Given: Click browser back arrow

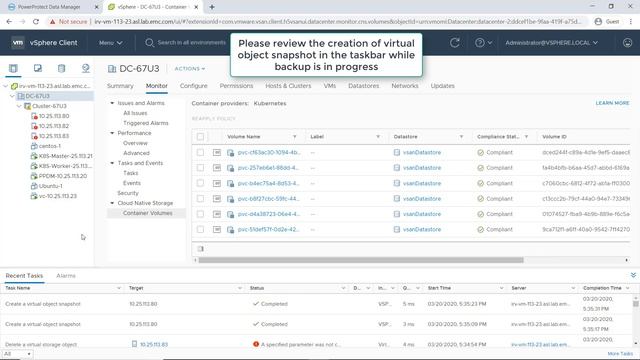Looking at the screenshot, I should click(9, 22).
